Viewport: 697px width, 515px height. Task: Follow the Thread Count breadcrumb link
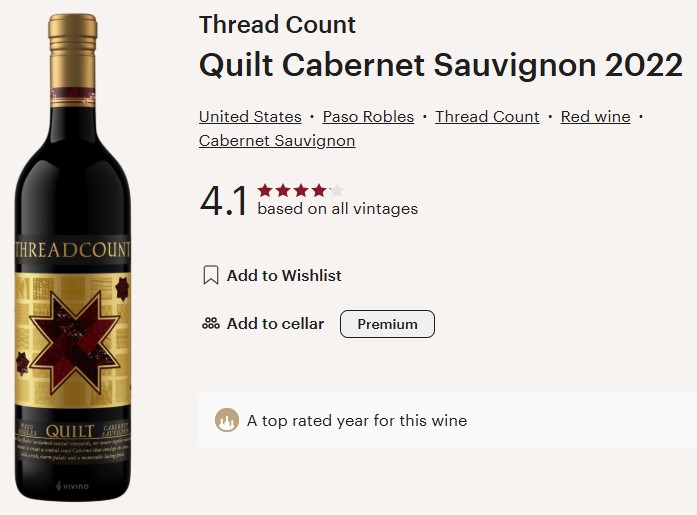pyautogui.click(x=487, y=117)
